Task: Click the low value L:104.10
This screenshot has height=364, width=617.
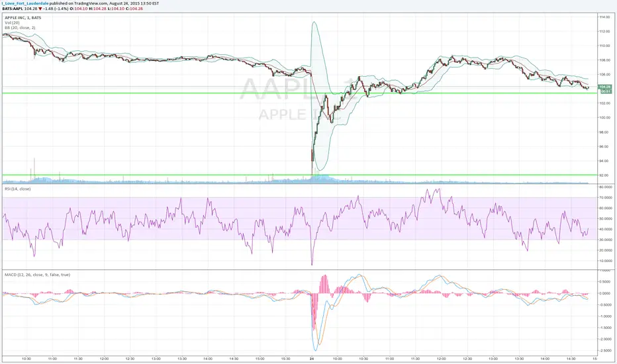Action: pos(116,8)
